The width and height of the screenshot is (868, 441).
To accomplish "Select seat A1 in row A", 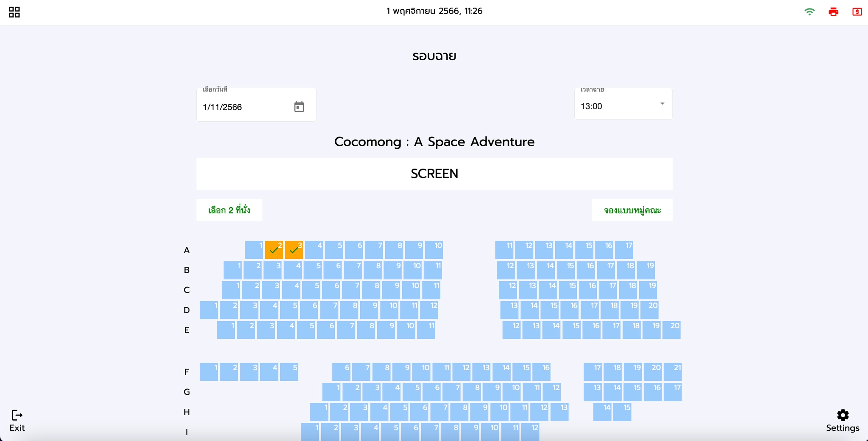I will coord(254,250).
